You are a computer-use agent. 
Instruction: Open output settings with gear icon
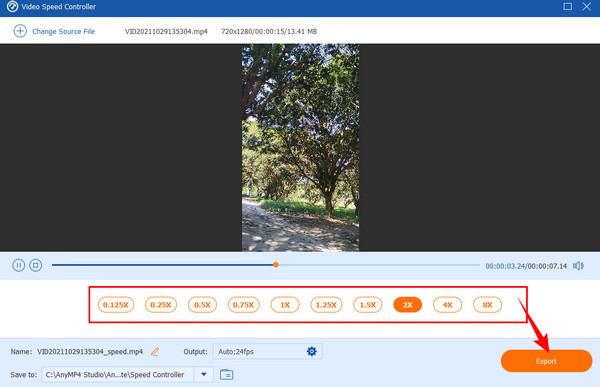pos(312,351)
